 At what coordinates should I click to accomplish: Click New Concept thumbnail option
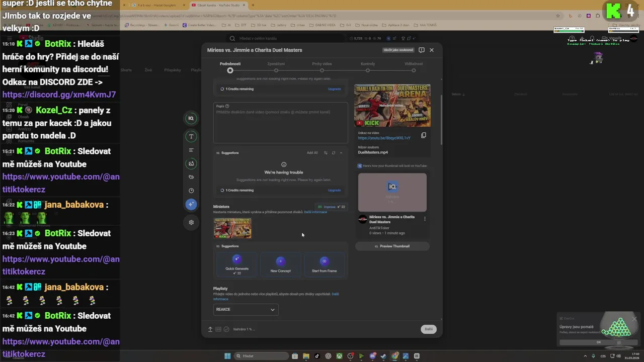(281, 264)
